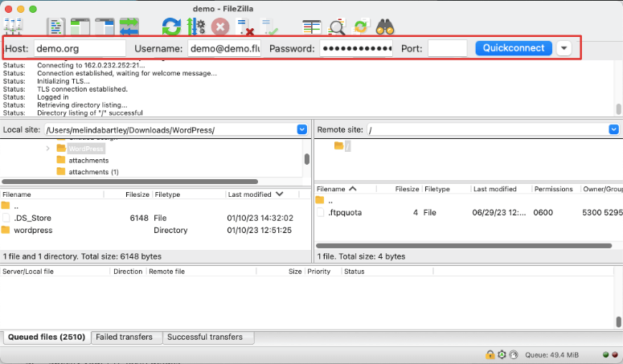Click the Quickconnect button

[x=514, y=48]
